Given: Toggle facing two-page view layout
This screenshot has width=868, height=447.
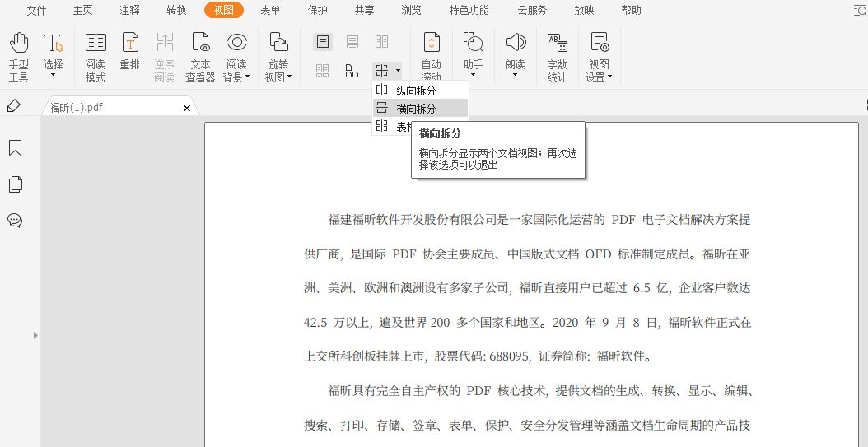Looking at the screenshot, I should click(381, 41).
